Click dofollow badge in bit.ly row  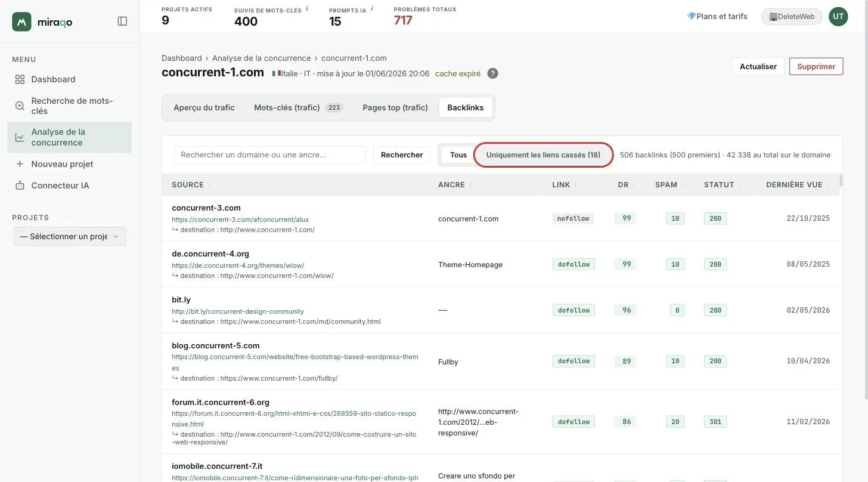coord(573,310)
